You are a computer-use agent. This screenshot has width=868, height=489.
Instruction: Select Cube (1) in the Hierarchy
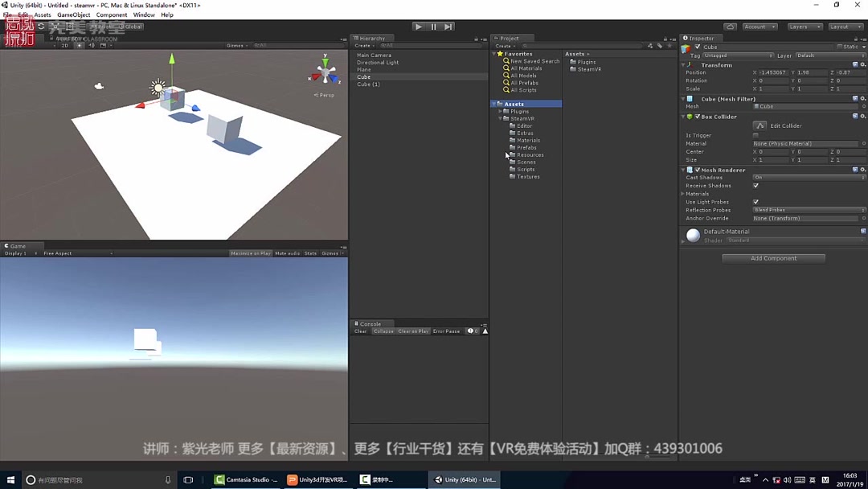(367, 84)
